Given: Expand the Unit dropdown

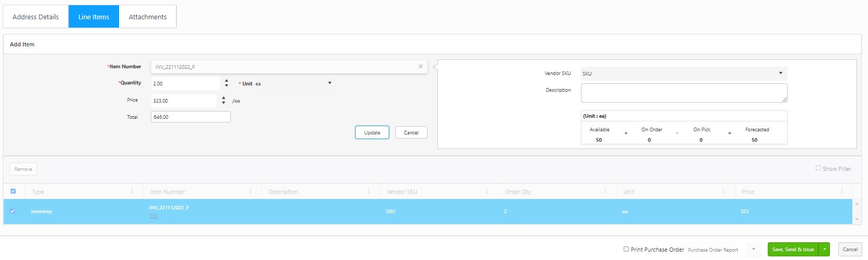Looking at the screenshot, I should [329, 83].
